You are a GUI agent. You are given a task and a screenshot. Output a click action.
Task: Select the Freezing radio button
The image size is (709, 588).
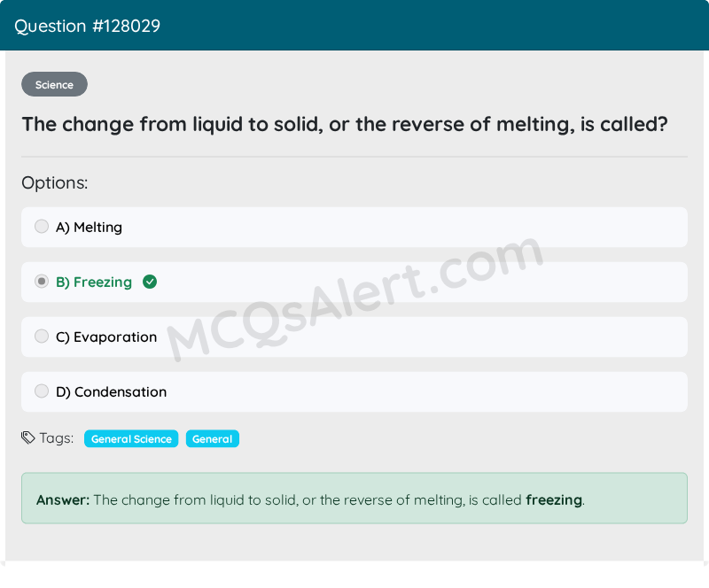pos(42,282)
